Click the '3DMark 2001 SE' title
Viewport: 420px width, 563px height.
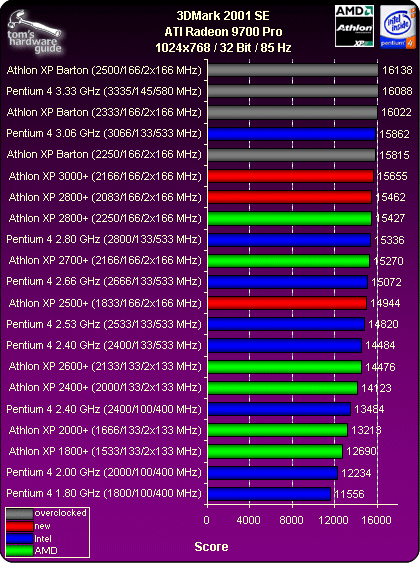point(223,16)
